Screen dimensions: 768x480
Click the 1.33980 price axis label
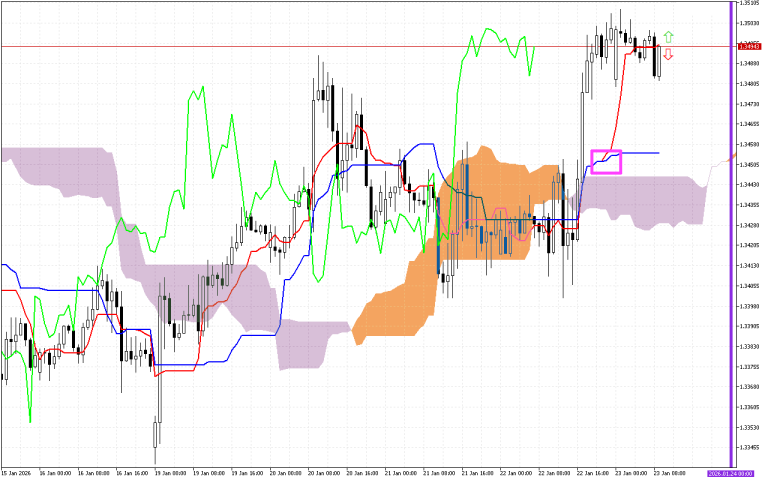[x=750, y=306]
